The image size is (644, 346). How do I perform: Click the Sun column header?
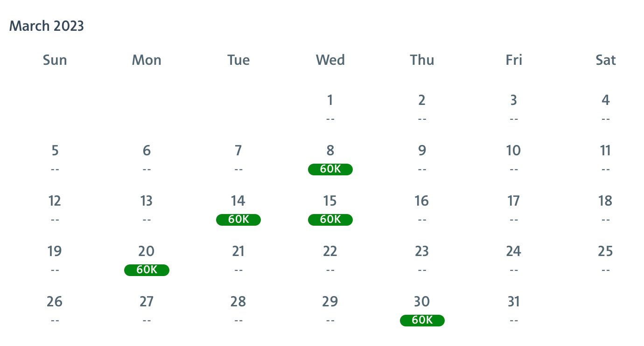point(55,60)
